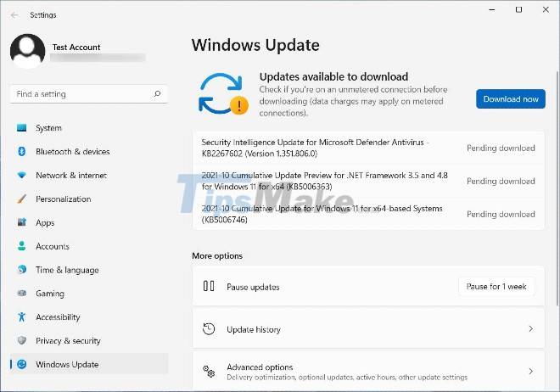The image size is (560, 392).
Task: Click the Bluetooth icon in sidebar
Action: coord(21,151)
